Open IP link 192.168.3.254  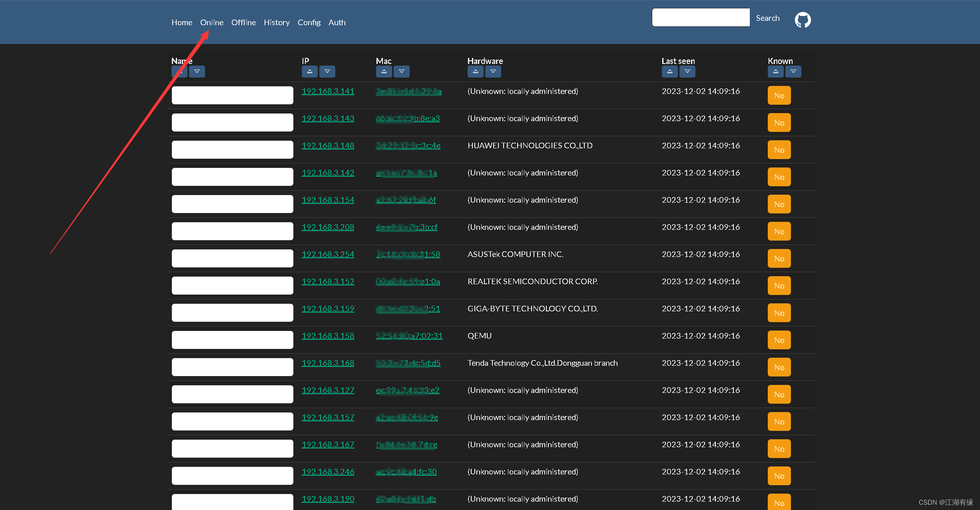pyautogui.click(x=328, y=254)
